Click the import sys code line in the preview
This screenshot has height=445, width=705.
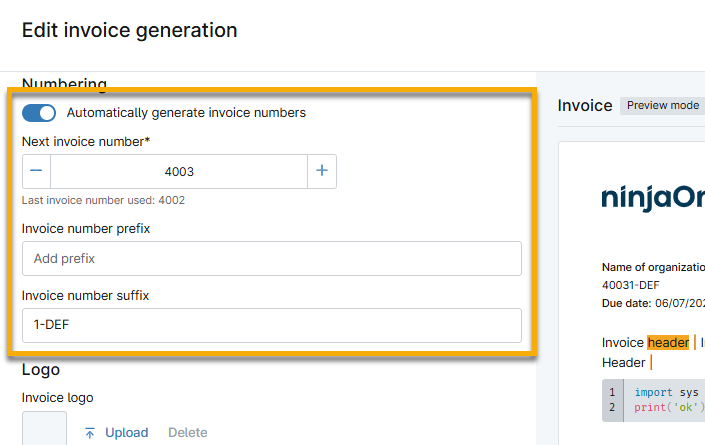tap(666, 392)
